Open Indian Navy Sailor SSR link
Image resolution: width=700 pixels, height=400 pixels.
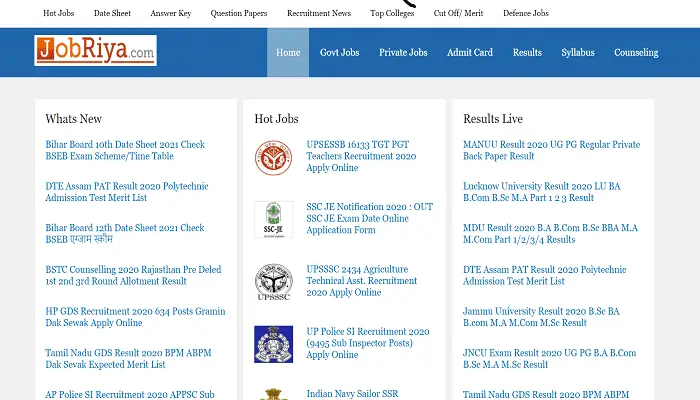click(x=352, y=394)
